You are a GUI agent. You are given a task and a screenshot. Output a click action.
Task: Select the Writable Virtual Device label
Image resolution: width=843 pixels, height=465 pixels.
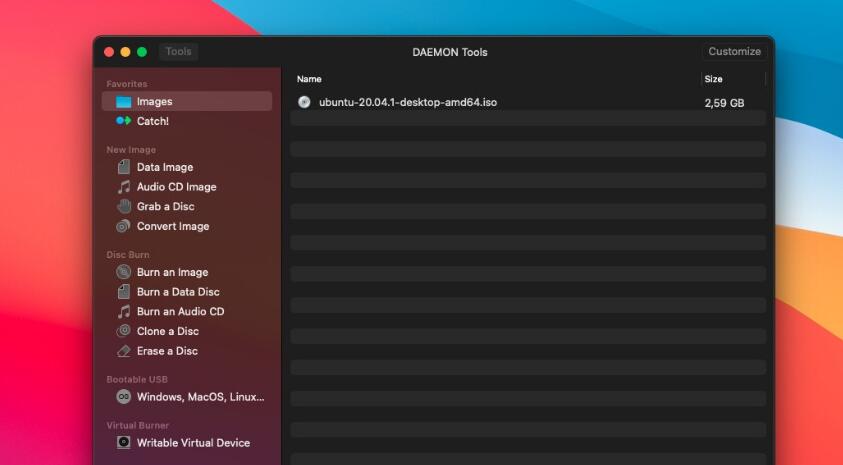tap(194, 443)
